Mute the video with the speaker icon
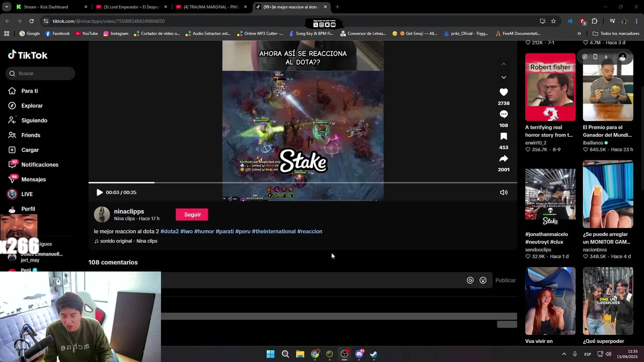 pyautogui.click(x=504, y=193)
